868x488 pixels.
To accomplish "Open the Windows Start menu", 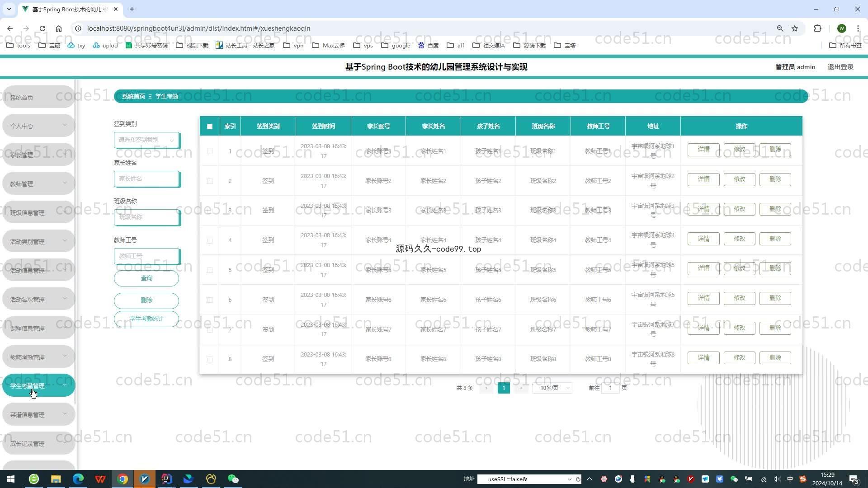I will 11,479.
